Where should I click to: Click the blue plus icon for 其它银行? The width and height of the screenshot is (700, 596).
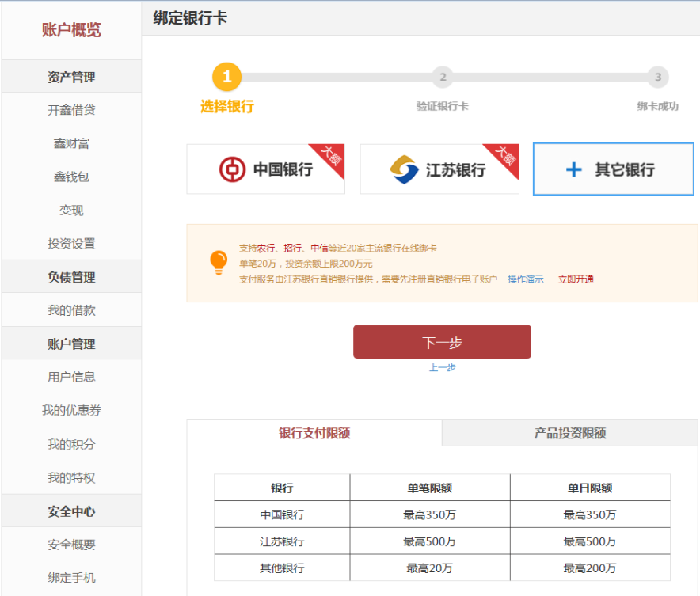573,169
